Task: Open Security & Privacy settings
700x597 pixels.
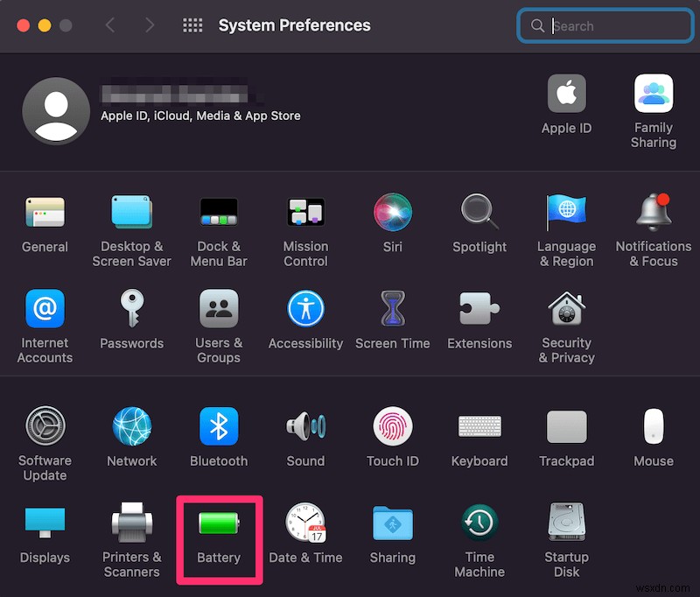Action: click(566, 309)
